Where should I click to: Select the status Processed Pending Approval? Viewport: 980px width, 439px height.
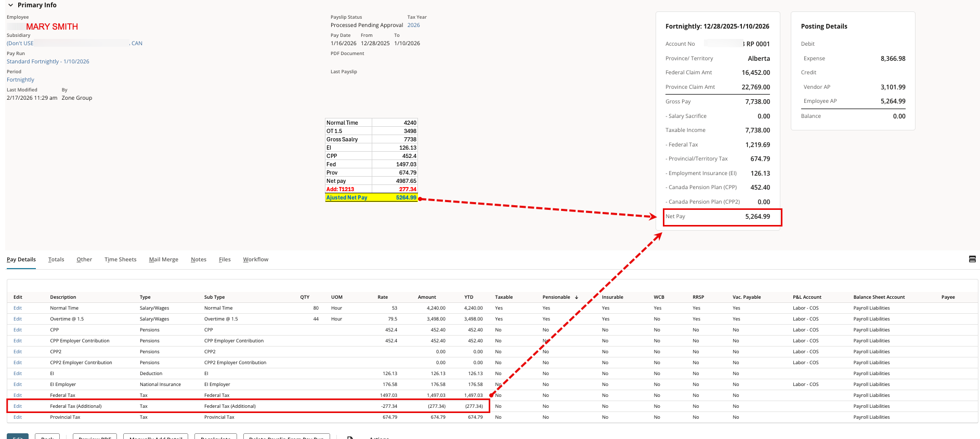click(x=367, y=25)
